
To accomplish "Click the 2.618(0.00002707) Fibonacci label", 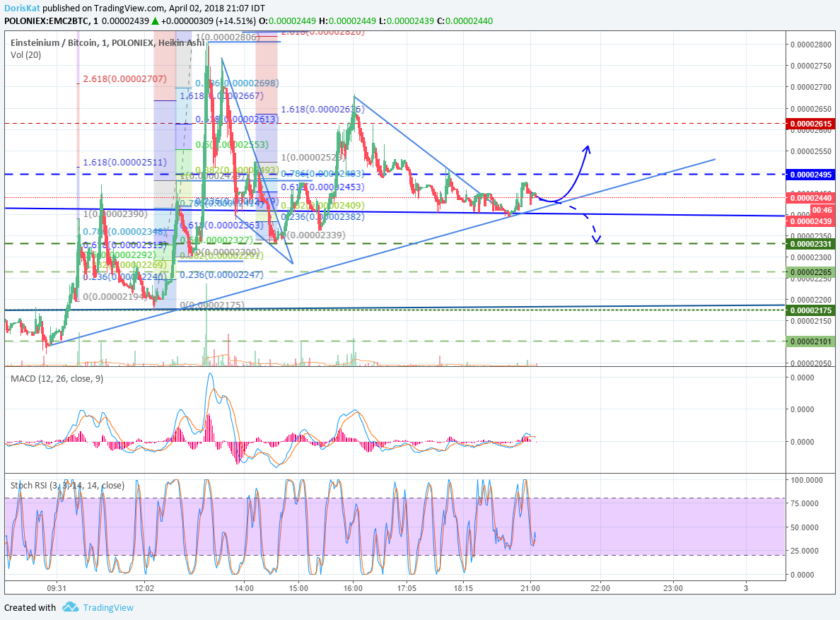I will [125, 78].
